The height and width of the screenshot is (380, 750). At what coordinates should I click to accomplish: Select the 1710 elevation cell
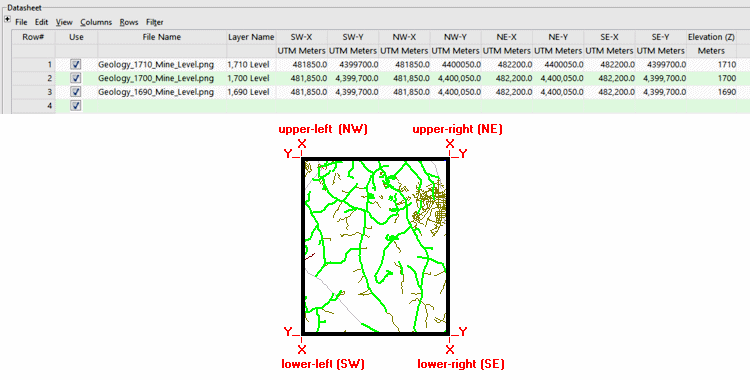(711, 64)
